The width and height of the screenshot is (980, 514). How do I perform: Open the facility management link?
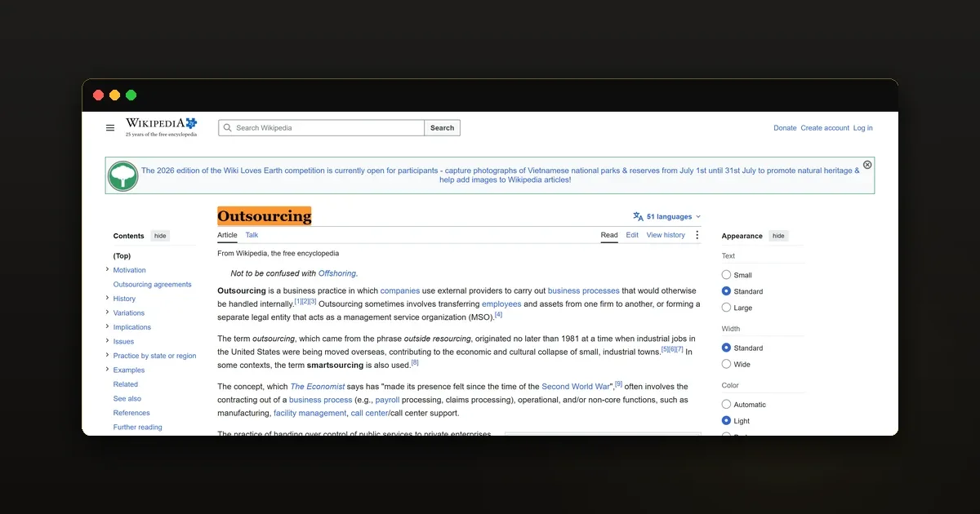310,414
